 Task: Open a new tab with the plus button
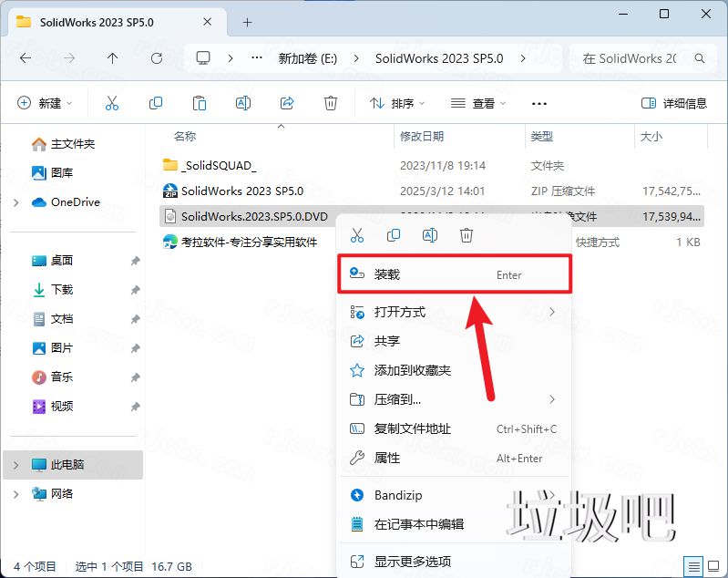pos(248,22)
